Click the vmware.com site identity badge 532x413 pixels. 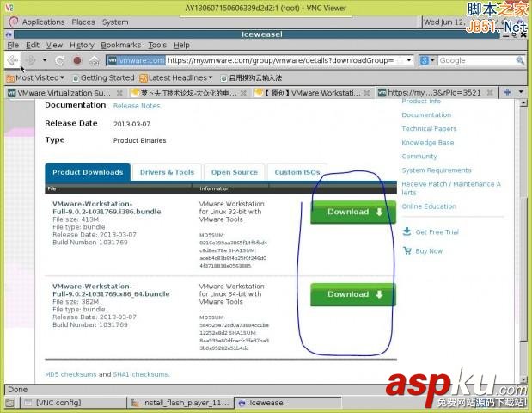coord(136,60)
